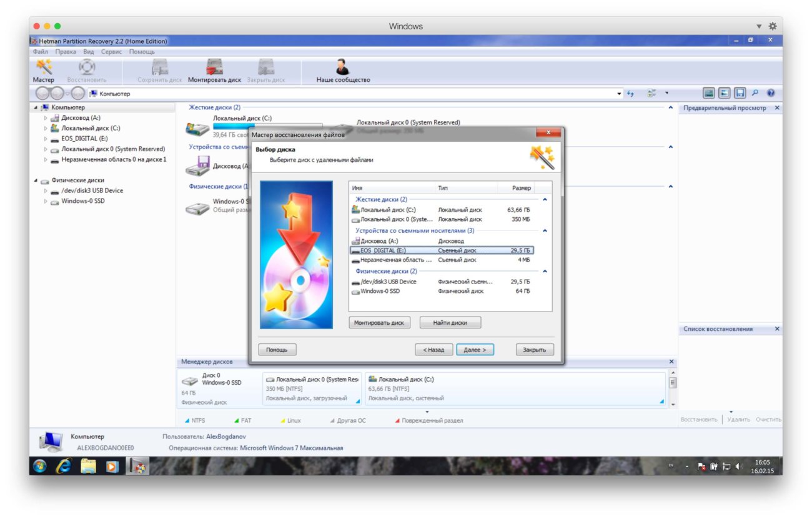Image resolution: width=812 pixels, height=517 pixels.
Task: Click the Найти диски button
Action: pos(450,322)
